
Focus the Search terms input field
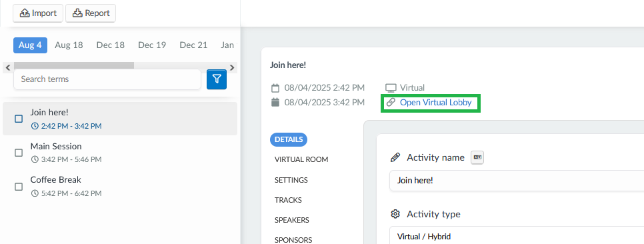tap(107, 79)
